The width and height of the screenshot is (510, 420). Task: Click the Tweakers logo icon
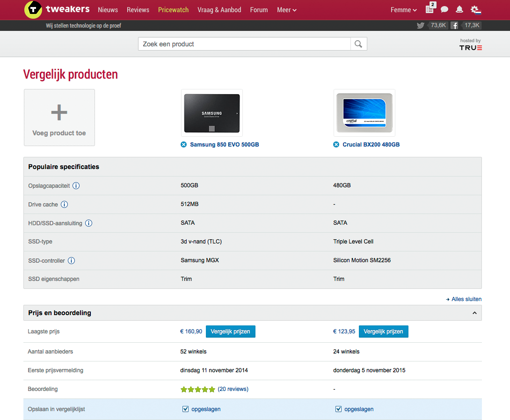point(33,9)
